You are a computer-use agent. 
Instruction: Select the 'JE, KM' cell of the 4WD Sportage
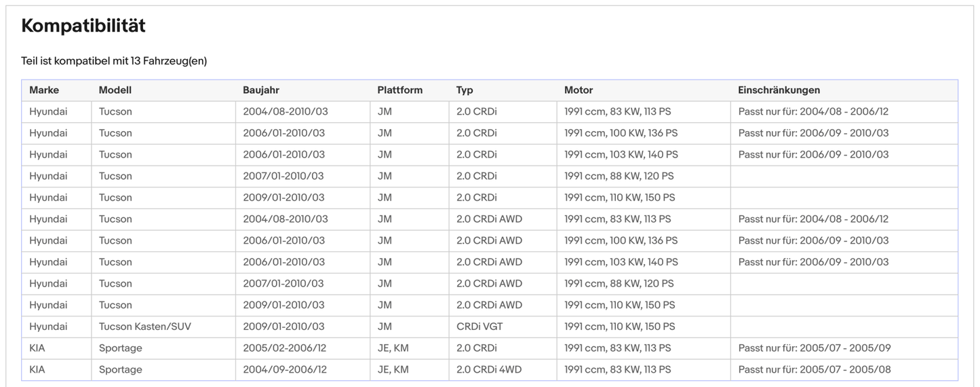click(393, 370)
